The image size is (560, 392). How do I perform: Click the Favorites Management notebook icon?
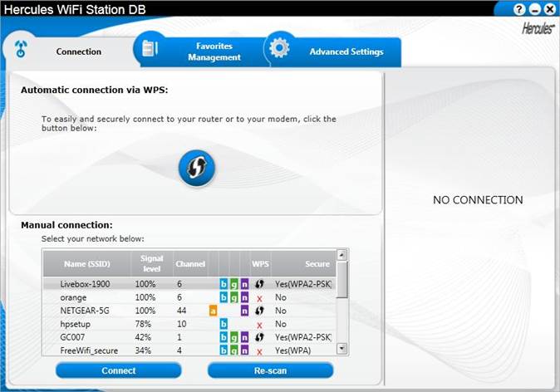[x=150, y=48]
